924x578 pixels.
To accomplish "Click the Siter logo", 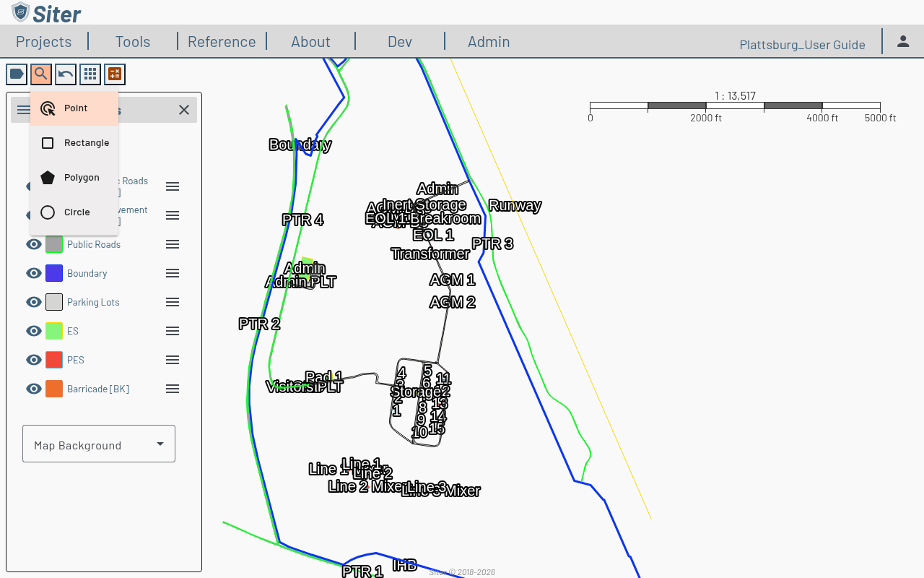I will 47,12.
